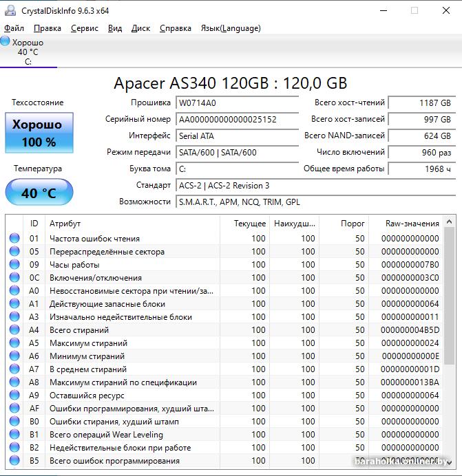
Task: Click the serial number field AA000000000000025152
Action: click(x=237, y=119)
